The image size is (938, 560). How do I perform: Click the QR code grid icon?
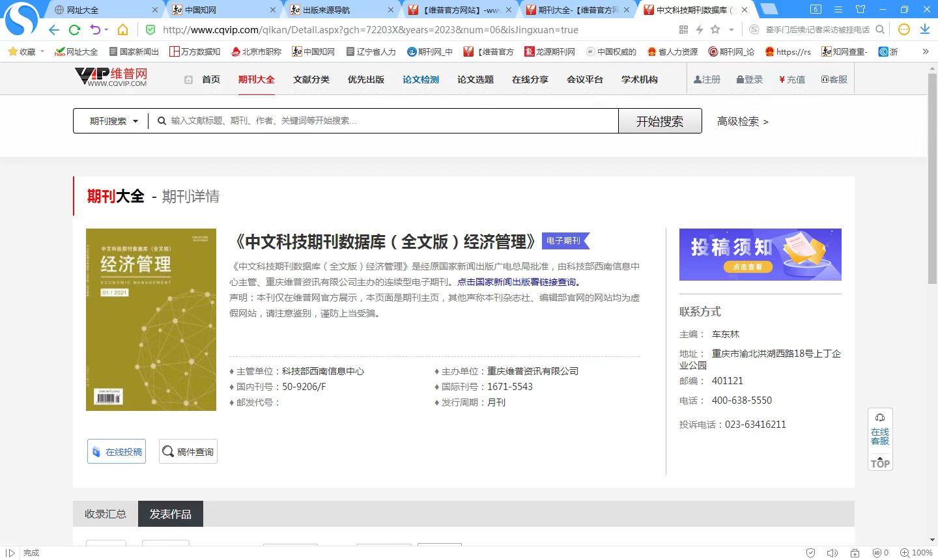[x=683, y=30]
